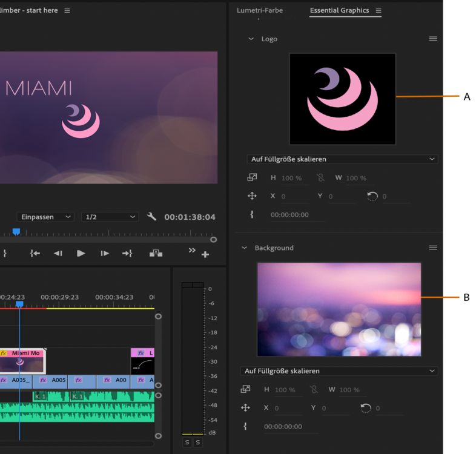The image size is (476, 454).
Task: Open Logo 'Auf Füllgröße skalieren' dropdown
Action: point(342,159)
